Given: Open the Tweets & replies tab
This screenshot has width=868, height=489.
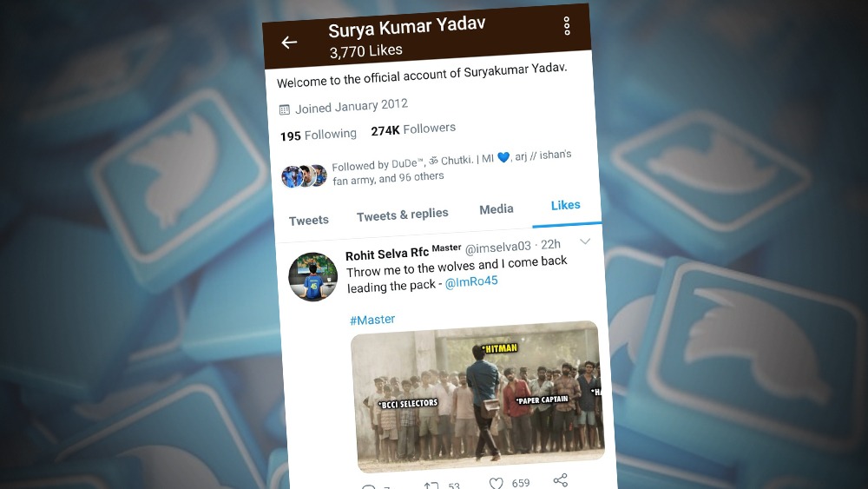Looking at the screenshot, I should [403, 215].
